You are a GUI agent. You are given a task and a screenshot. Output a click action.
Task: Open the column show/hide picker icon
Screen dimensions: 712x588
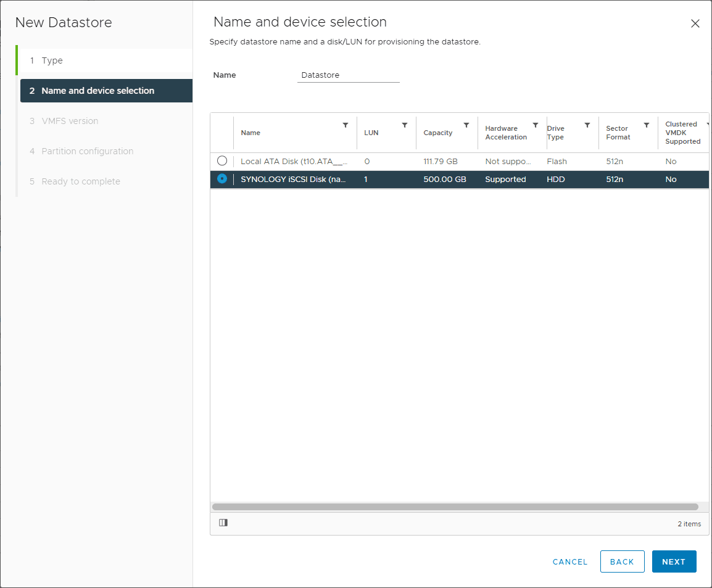pyautogui.click(x=223, y=523)
